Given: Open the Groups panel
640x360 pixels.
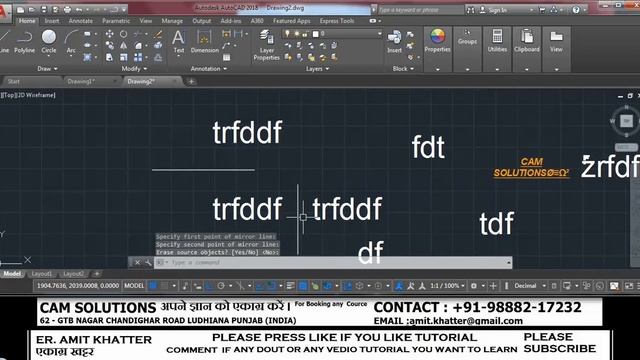Looking at the screenshot, I should click(467, 37).
